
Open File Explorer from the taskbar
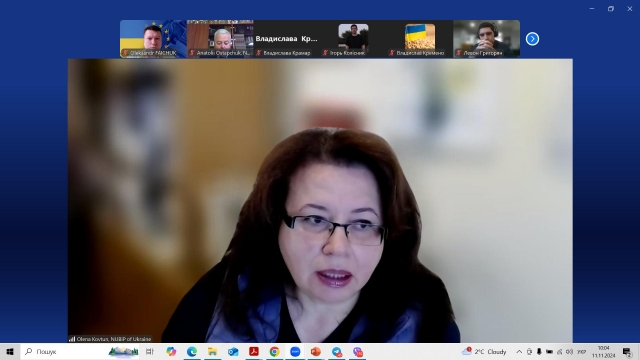point(212,351)
